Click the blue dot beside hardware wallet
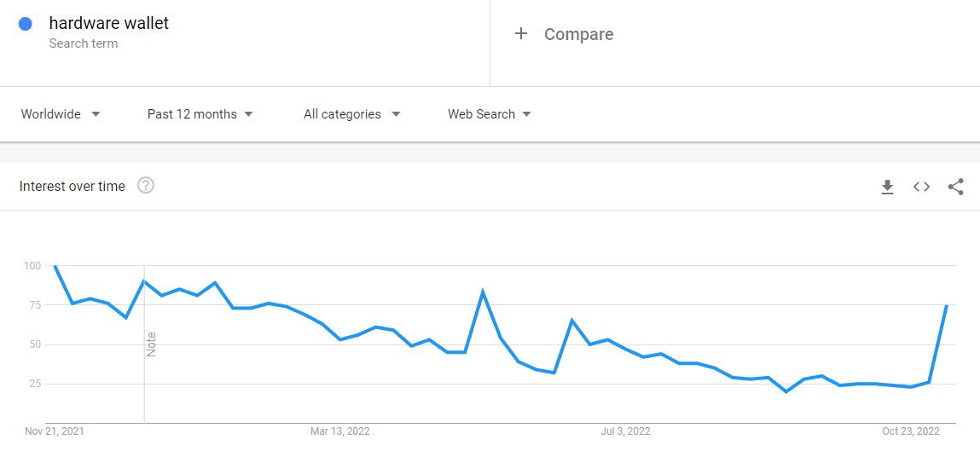Viewport: 980px width, 451px height. tap(26, 25)
